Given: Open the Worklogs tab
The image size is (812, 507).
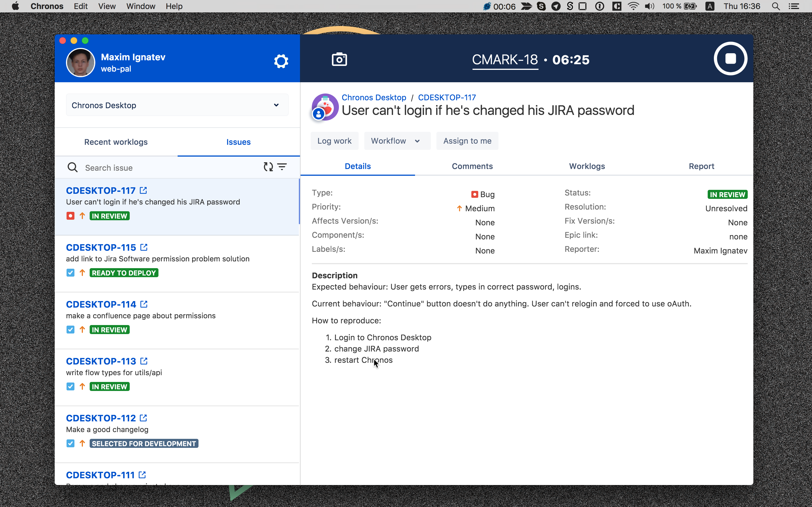Looking at the screenshot, I should tap(587, 166).
